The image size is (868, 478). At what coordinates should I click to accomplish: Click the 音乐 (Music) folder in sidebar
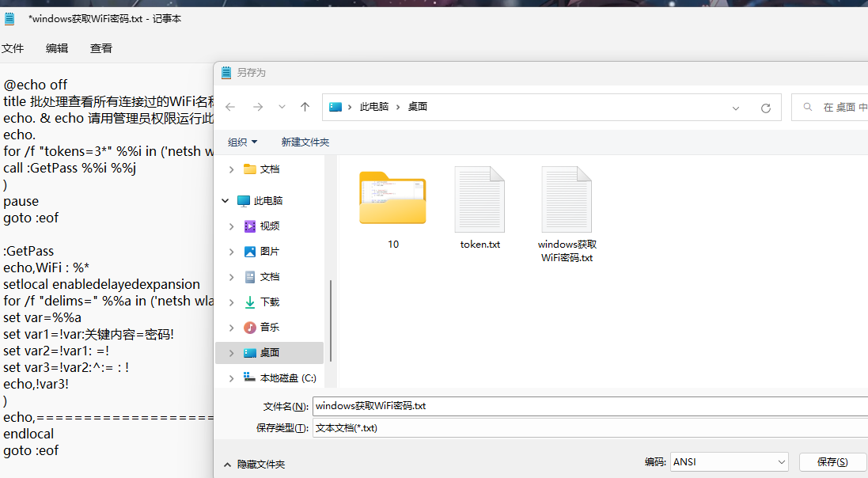[x=269, y=327]
